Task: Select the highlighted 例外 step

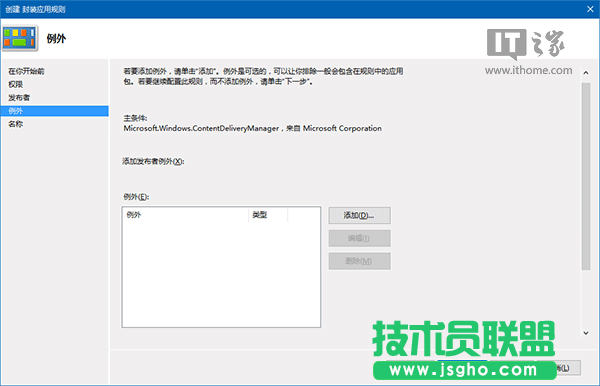Action: pos(54,111)
